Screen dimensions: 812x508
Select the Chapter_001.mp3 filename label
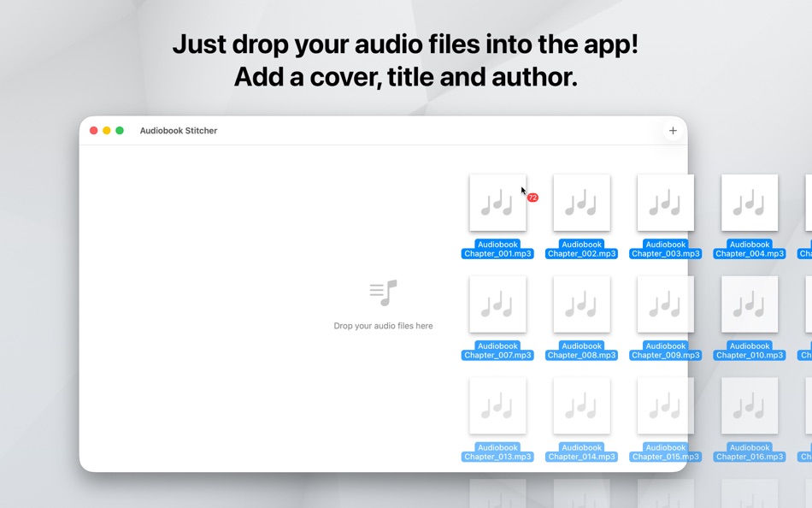[497, 253]
